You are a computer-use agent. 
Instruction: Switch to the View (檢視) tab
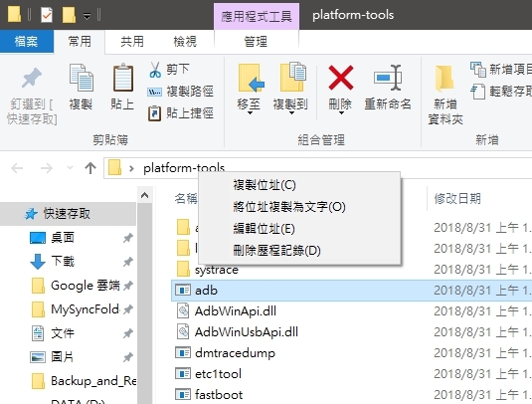click(185, 42)
